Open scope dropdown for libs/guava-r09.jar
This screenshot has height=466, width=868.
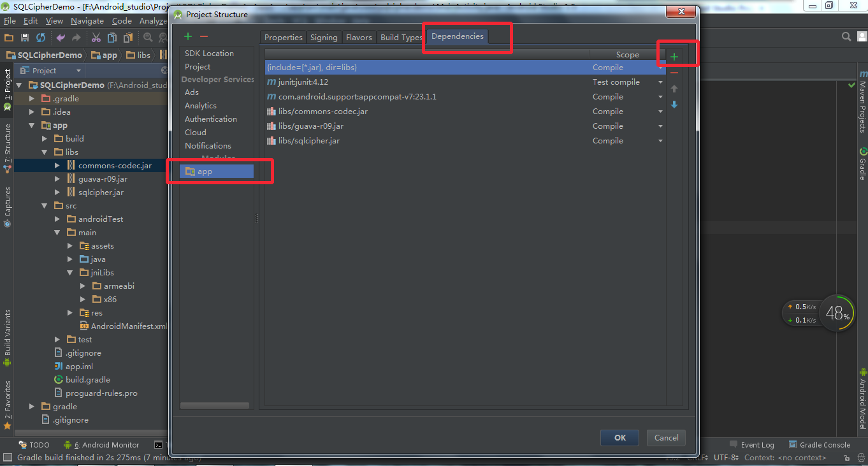tap(660, 126)
